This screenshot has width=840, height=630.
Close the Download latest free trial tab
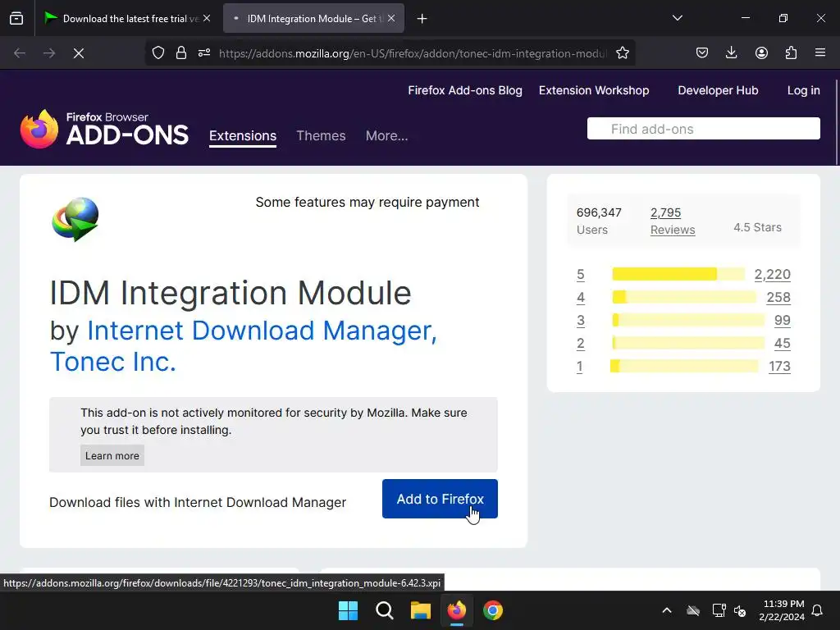click(x=207, y=18)
